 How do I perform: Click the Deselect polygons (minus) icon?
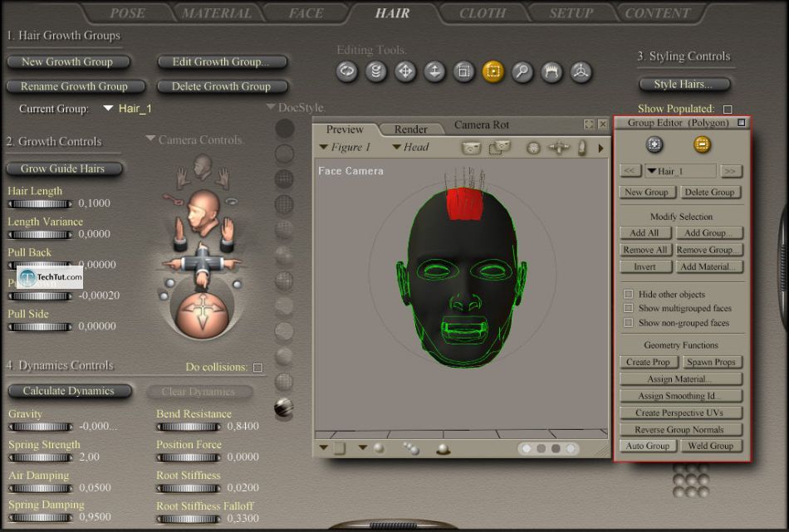(x=702, y=145)
